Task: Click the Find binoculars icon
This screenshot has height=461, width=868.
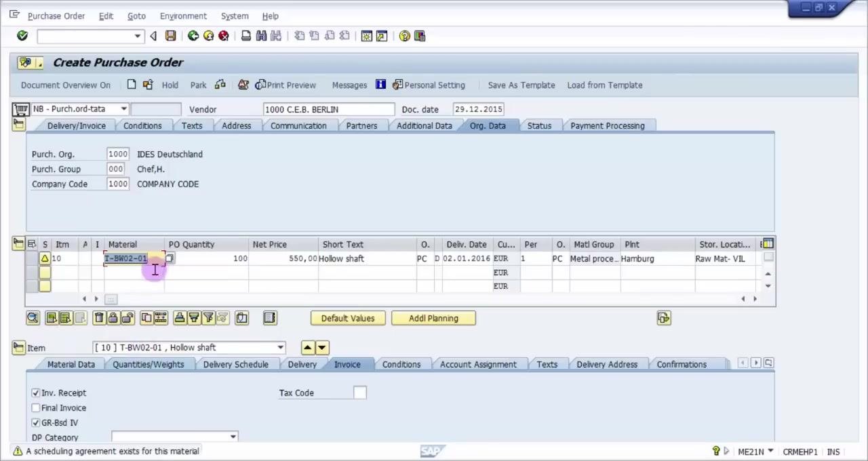Action: [261, 36]
